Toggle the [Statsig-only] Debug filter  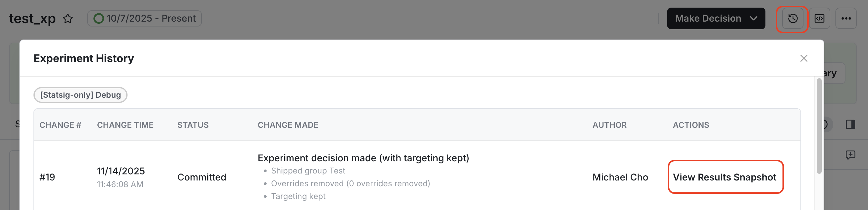tap(80, 95)
